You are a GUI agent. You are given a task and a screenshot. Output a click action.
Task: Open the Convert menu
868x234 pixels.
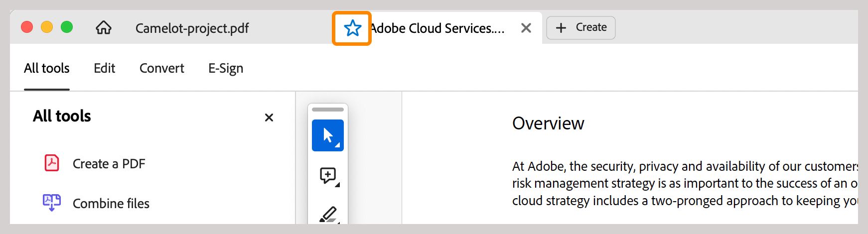(x=161, y=68)
